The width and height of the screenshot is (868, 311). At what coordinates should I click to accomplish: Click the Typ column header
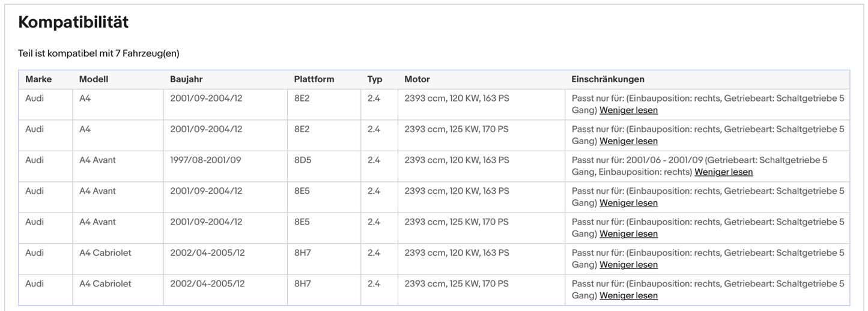[375, 79]
